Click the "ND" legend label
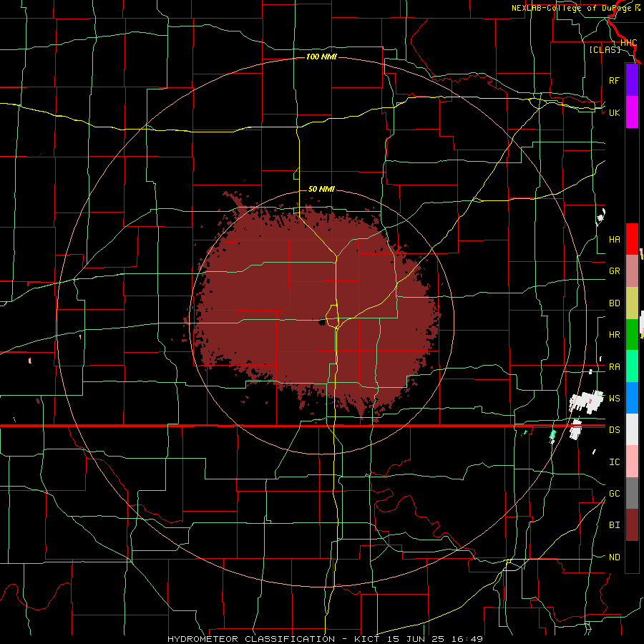The image size is (644, 644). [x=614, y=557]
